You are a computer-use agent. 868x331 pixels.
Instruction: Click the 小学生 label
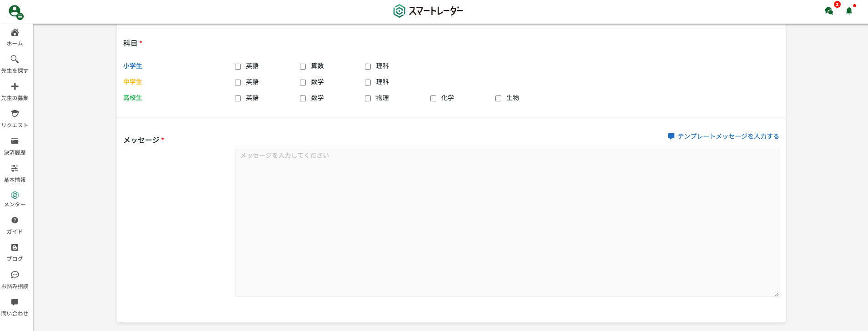tap(133, 66)
